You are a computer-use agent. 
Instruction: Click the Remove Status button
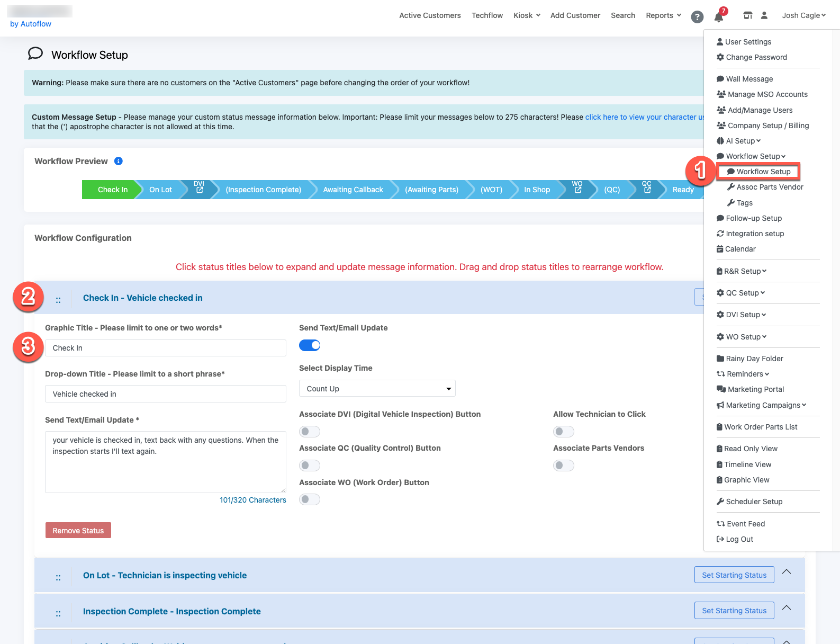78,530
